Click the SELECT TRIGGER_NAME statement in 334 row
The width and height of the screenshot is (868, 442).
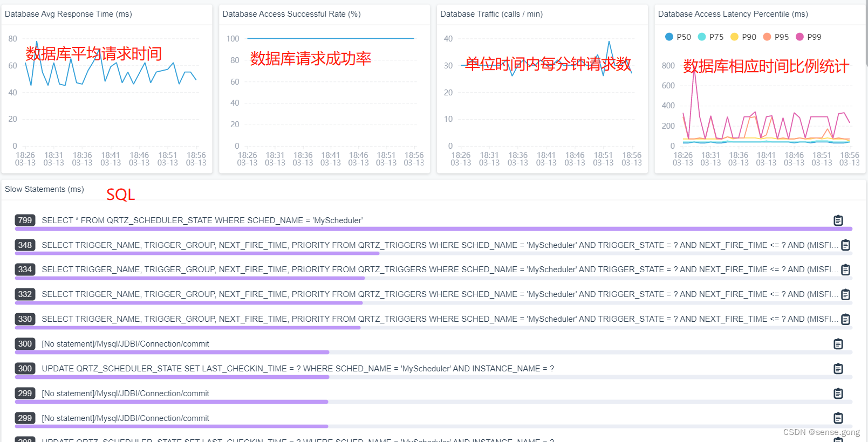point(440,270)
